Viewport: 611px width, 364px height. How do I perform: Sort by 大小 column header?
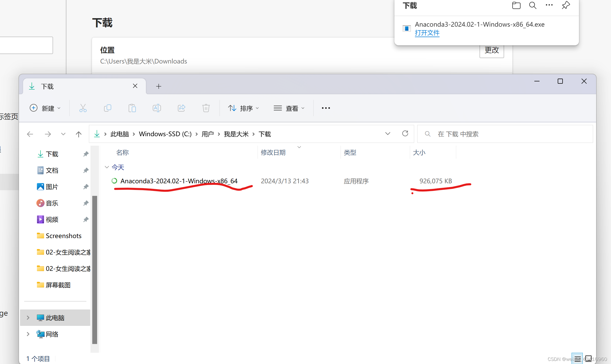[419, 153]
